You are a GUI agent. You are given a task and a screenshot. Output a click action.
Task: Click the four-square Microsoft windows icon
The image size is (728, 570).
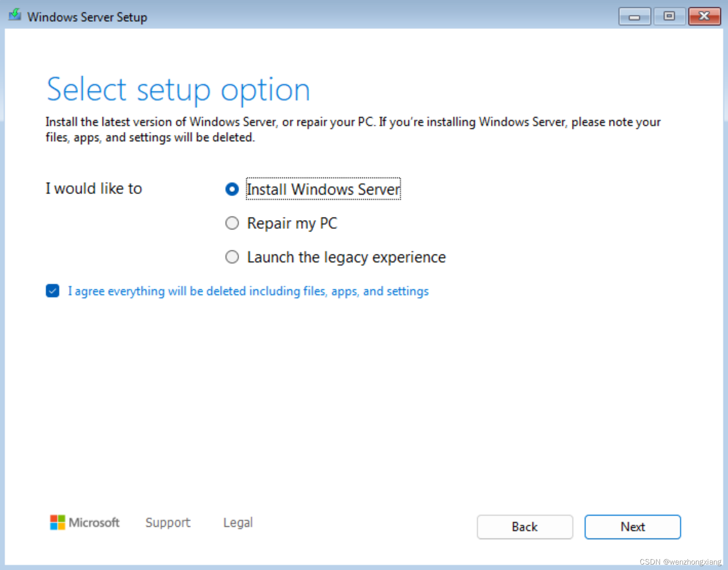(x=58, y=523)
